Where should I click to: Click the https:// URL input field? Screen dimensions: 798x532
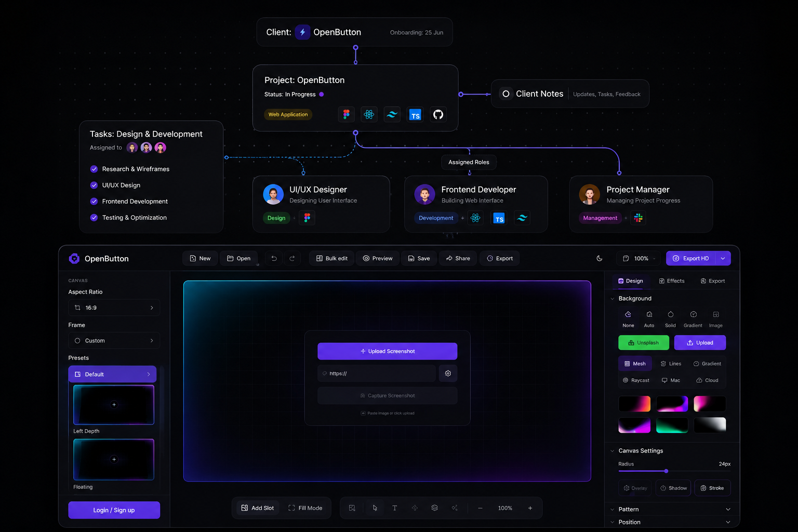[x=377, y=373]
